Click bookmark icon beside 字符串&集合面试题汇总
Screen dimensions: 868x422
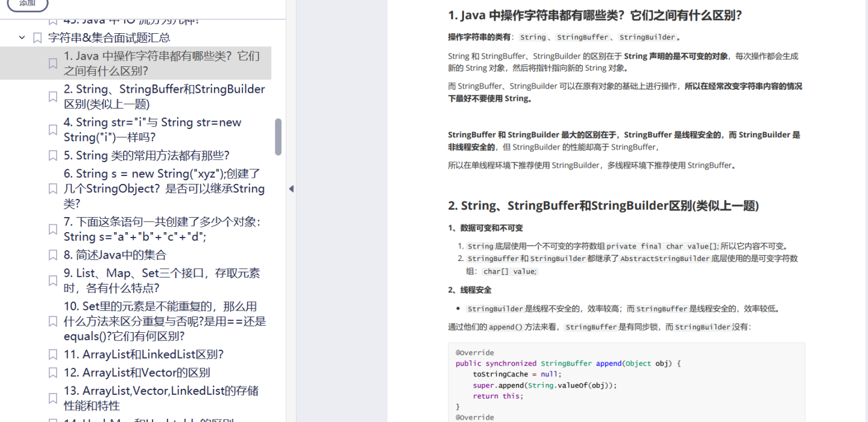[x=37, y=38]
